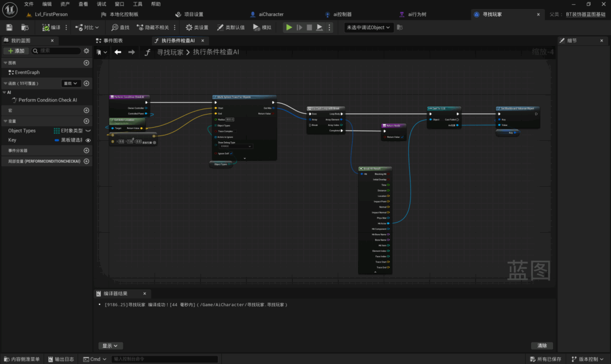Open 未选中调试Object debug object dropdown
The width and height of the screenshot is (611, 364).
click(x=368, y=27)
